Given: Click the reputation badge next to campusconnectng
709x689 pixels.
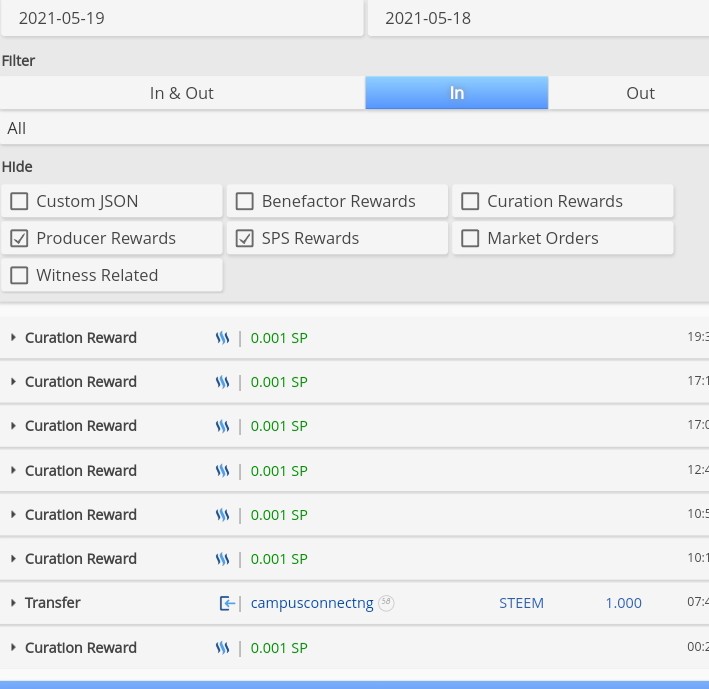Looking at the screenshot, I should pyautogui.click(x=386, y=603).
